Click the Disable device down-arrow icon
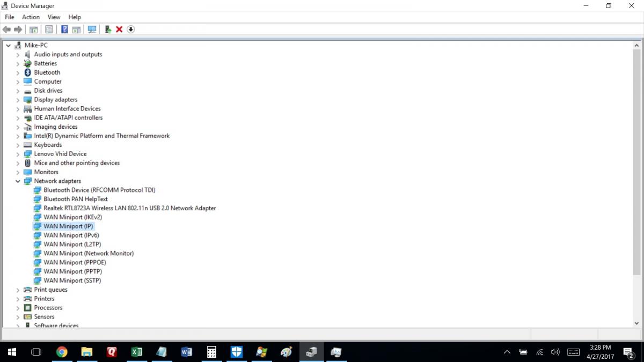 coord(131,29)
